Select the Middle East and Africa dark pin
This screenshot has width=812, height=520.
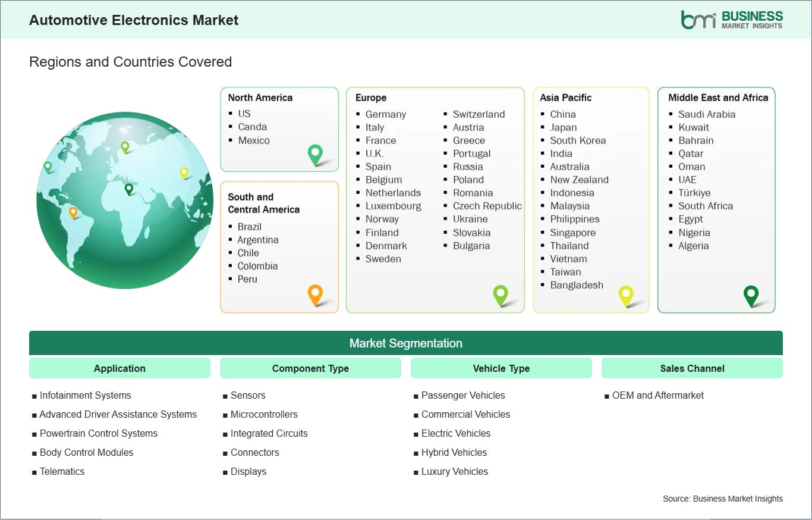point(751,294)
